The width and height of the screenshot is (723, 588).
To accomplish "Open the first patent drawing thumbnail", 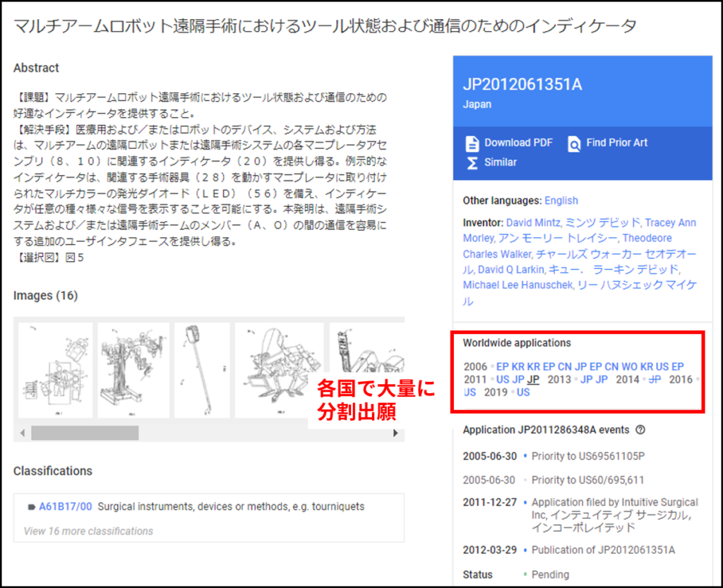I will (55, 371).
